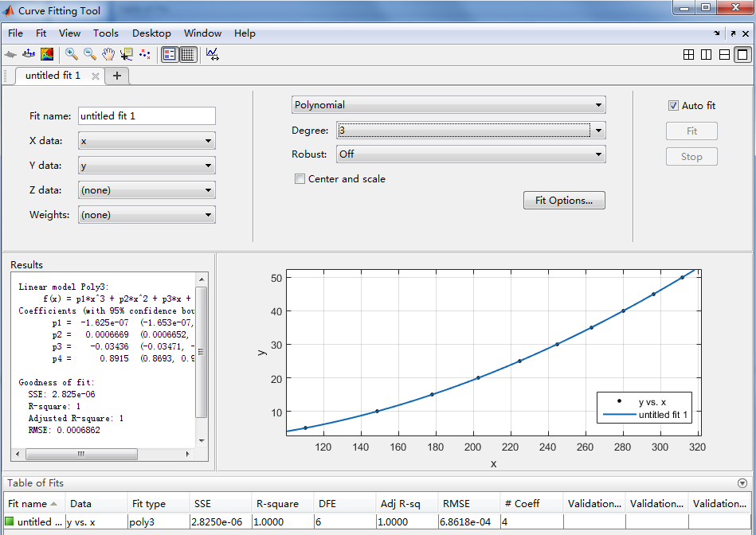
Task: Click the MATLAB logo in title bar
Action: point(9,10)
